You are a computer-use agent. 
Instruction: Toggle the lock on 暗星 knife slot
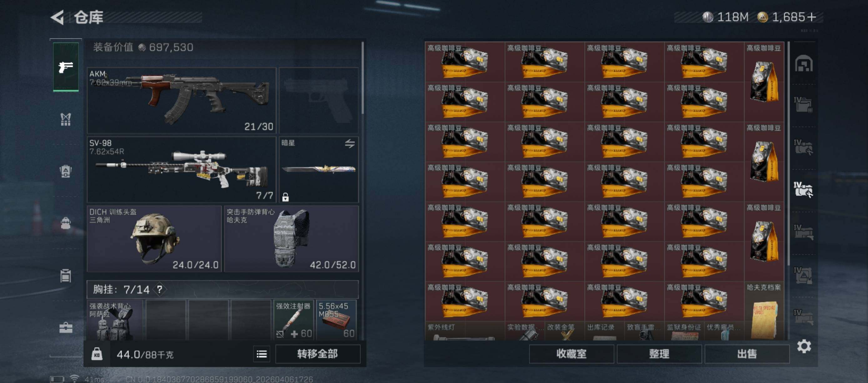[285, 197]
